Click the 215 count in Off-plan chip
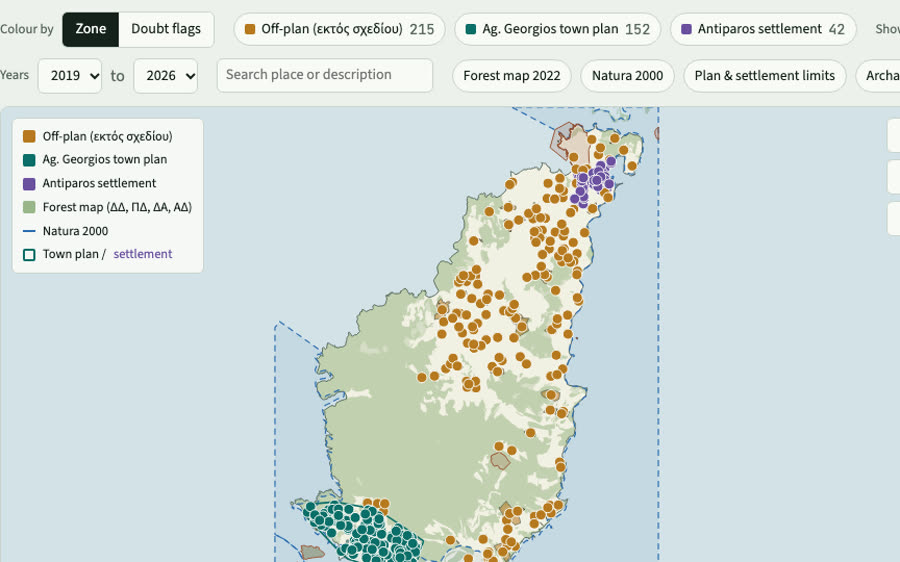 [422, 29]
